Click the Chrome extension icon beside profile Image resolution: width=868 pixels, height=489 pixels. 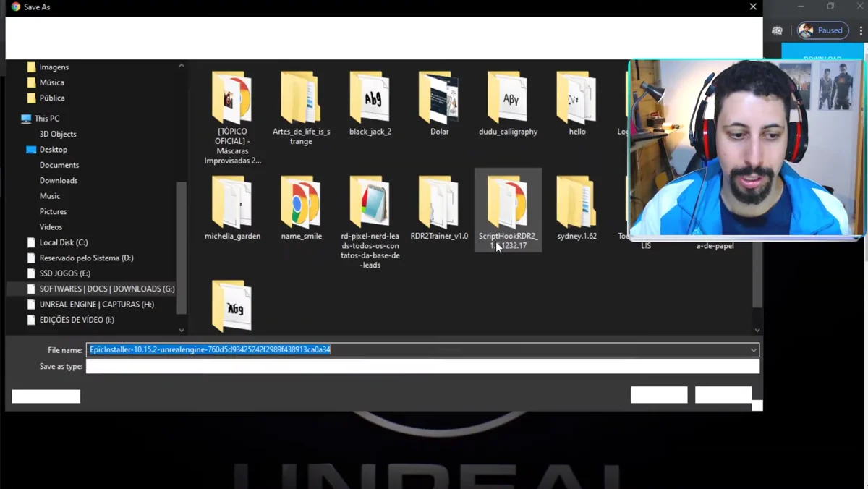point(778,30)
